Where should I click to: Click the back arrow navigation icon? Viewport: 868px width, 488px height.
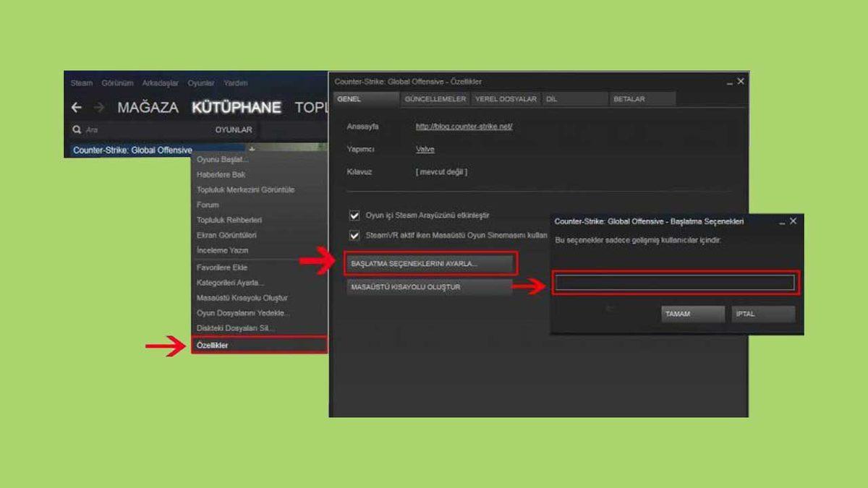tap(77, 108)
